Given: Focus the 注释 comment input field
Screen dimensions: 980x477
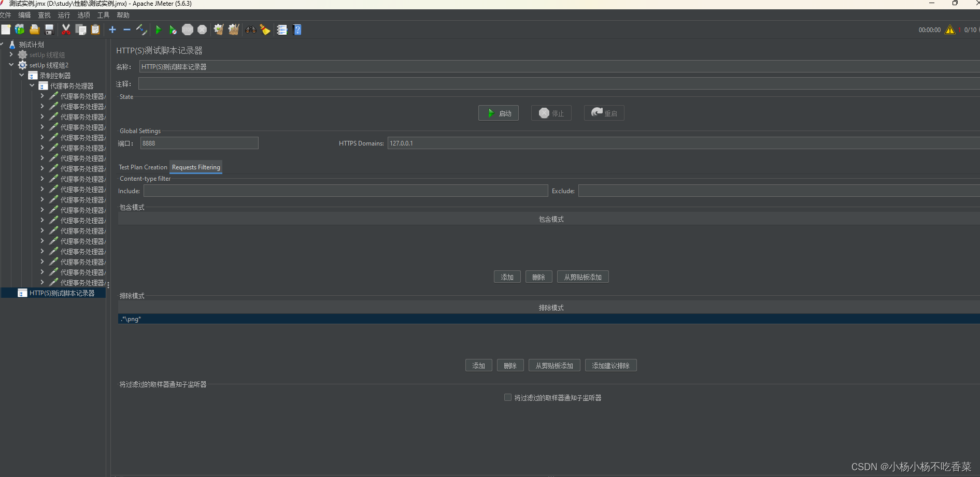Looking at the screenshot, I should [x=559, y=83].
